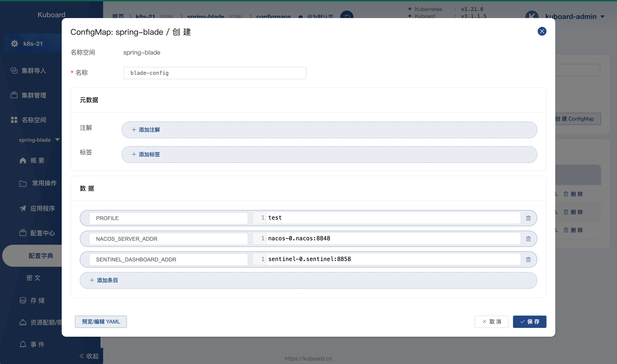
Task: Click the 名称 input with blade-config
Action: pos(215,73)
